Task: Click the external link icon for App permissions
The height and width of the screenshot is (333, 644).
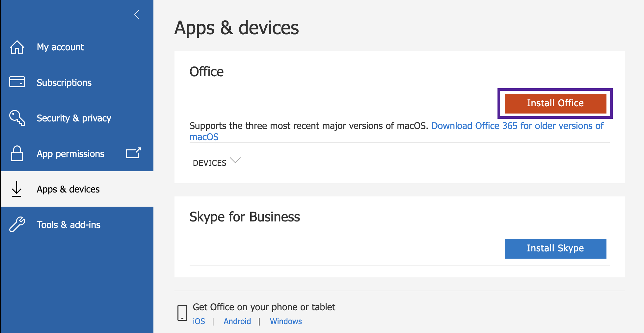Action: (x=133, y=153)
